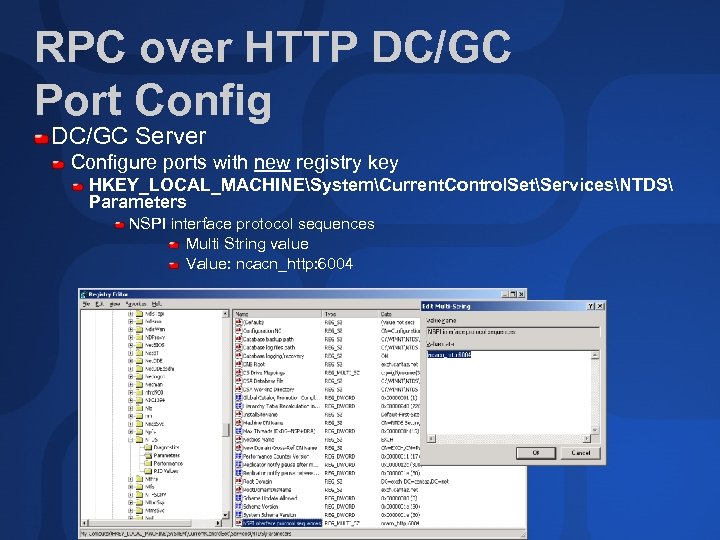The image size is (720, 540).
Task: Click the Registry Editor title bar icon
Action: tap(83, 294)
